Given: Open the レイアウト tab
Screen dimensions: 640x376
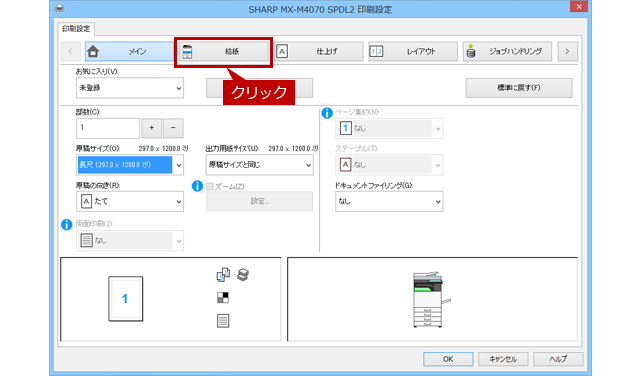Looking at the screenshot, I should click(x=413, y=52).
